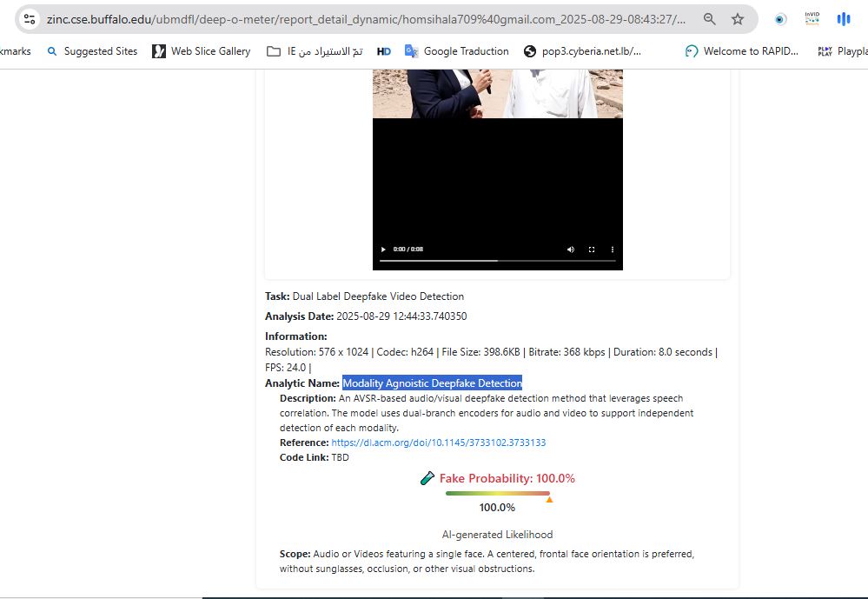Open the Google Traduction bookmark

(x=457, y=51)
